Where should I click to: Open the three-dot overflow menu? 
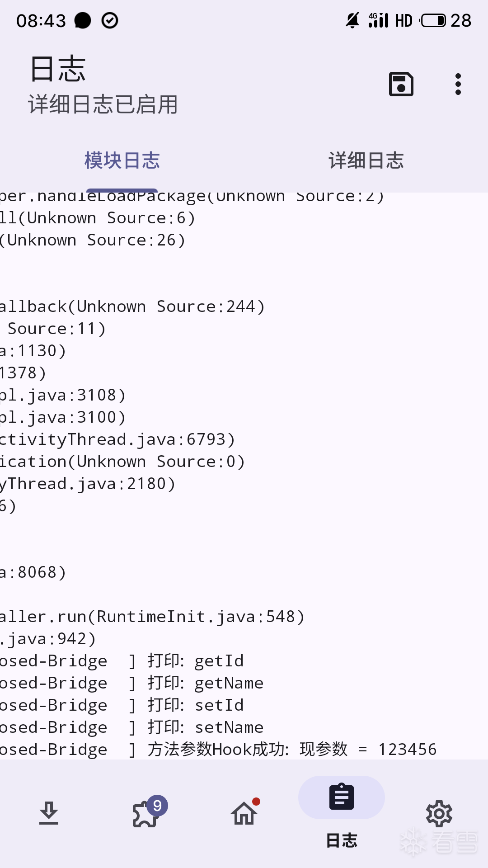point(458,84)
